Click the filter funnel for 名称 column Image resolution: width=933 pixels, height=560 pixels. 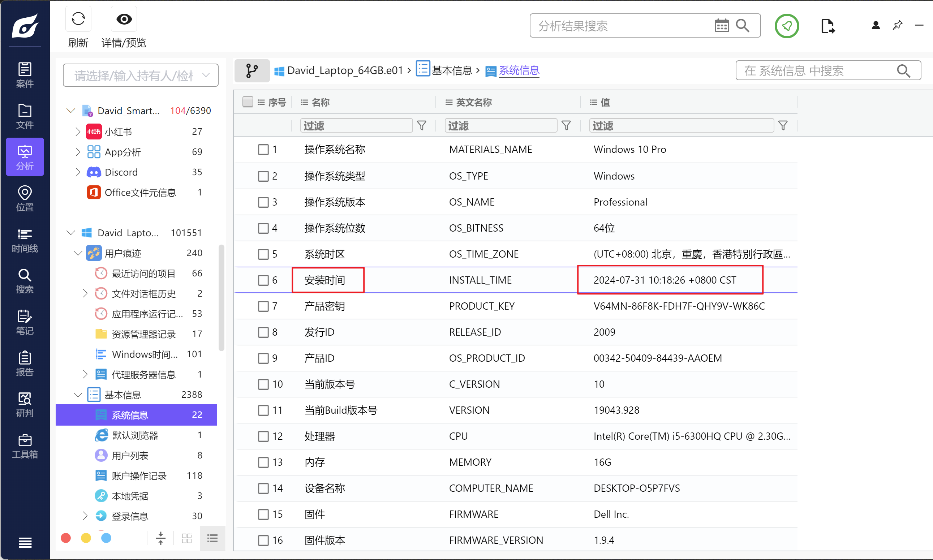click(x=422, y=125)
